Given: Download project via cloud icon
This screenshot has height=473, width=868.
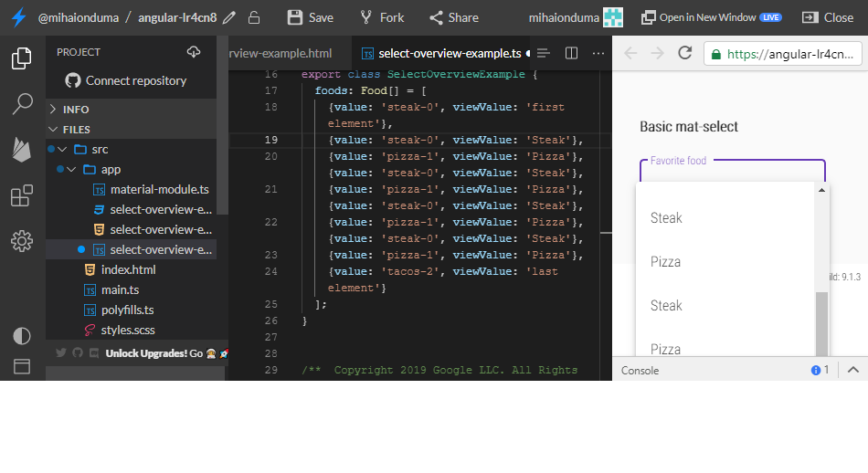Looking at the screenshot, I should click(x=193, y=52).
